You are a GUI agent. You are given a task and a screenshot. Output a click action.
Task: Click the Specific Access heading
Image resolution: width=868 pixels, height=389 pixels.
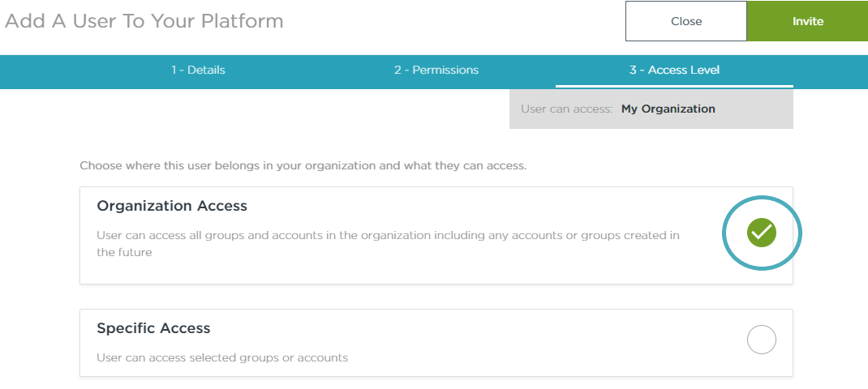[x=153, y=328]
